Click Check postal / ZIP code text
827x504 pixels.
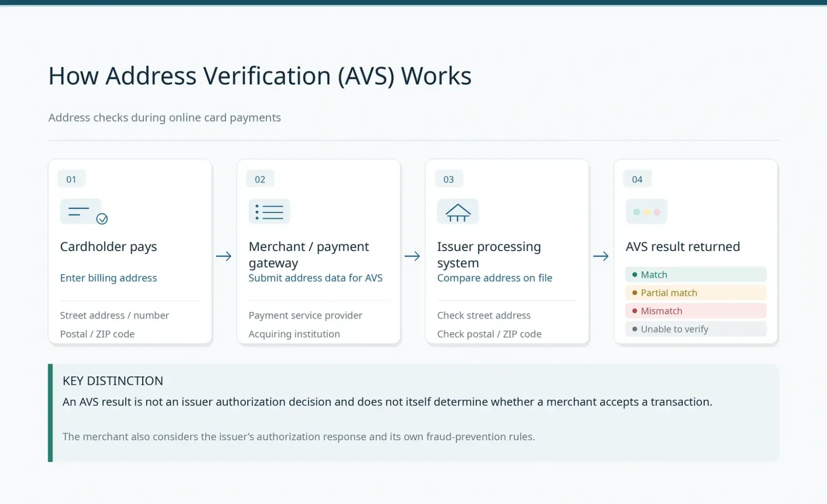489,334
